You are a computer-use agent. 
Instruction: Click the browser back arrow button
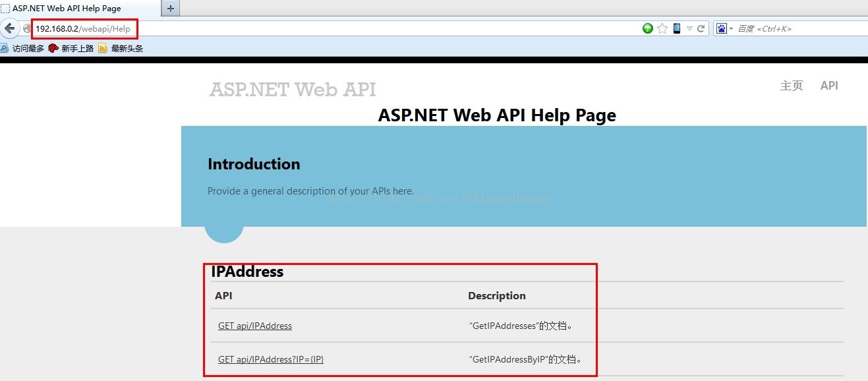point(9,28)
